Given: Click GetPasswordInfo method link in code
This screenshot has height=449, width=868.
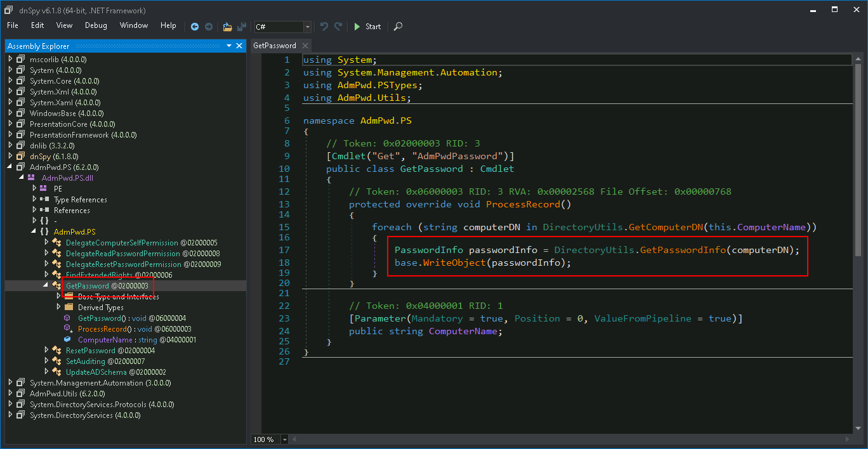Looking at the screenshot, I should tap(683, 250).
